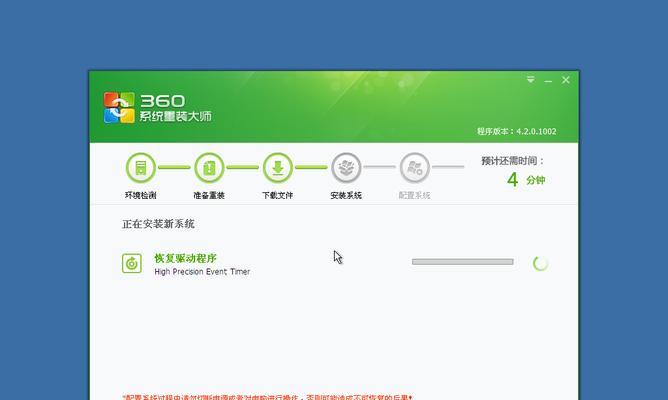Click the 预计还需时间 label
Viewport: 668px width, 400px height.
[x=513, y=161]
